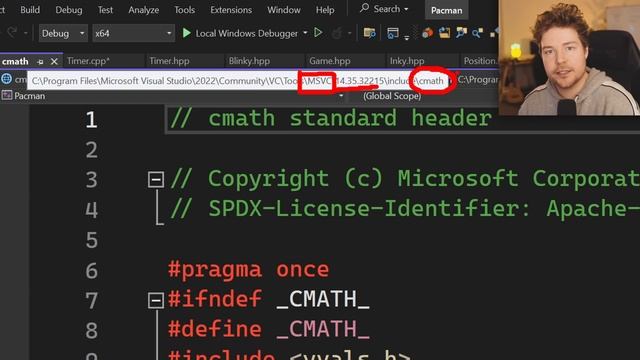Click the Search box in title bar
Screen dimensions: 640x360
pos(384,9)
